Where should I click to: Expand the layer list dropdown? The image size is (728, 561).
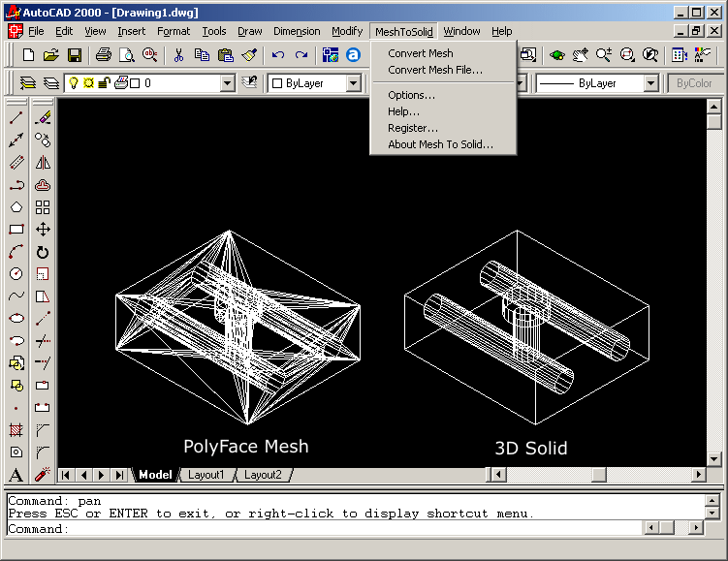pyautogui.click(x=228, y=84)
